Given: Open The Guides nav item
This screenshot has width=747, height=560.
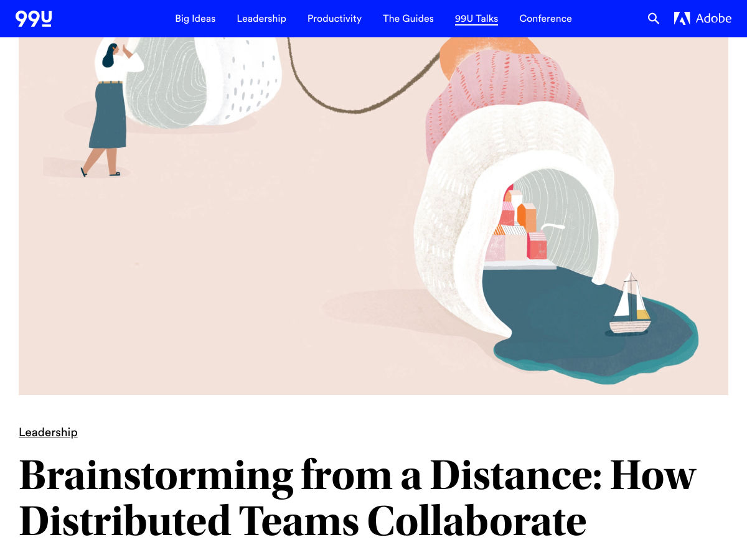Looking at the screenshot, I should (x=408, y=19).
